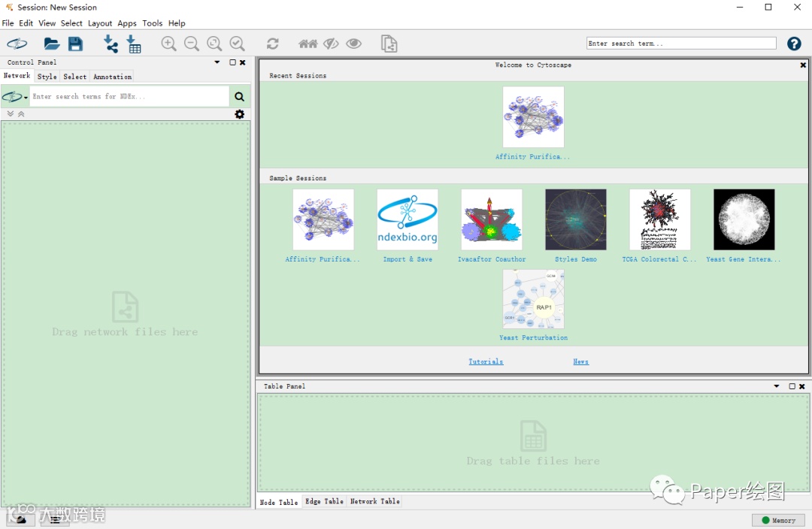
Task: Open Yeast Gene Interaction sample session
Action: 744,219
